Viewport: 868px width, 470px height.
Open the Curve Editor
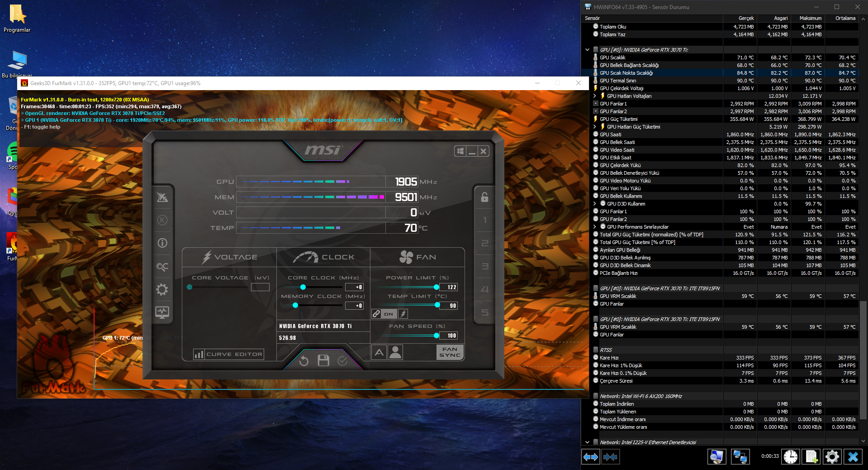tap(228, 354)
